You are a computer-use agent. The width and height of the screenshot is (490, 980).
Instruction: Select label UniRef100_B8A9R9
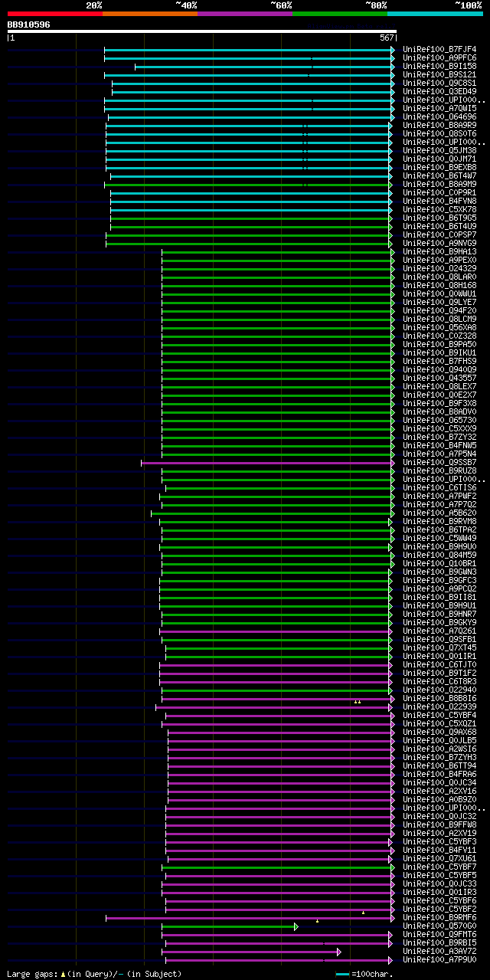click(x=439, y=125)
